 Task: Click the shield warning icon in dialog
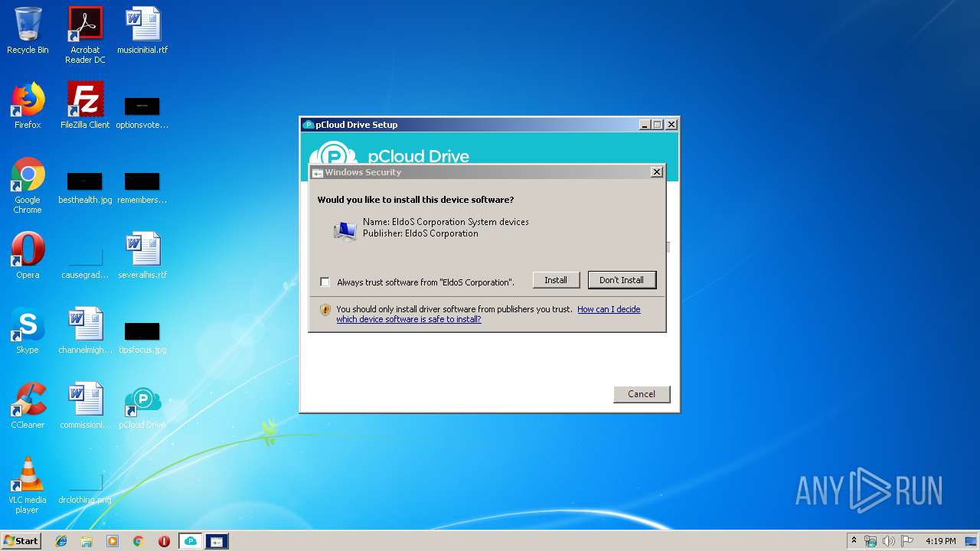pos(325,310)
